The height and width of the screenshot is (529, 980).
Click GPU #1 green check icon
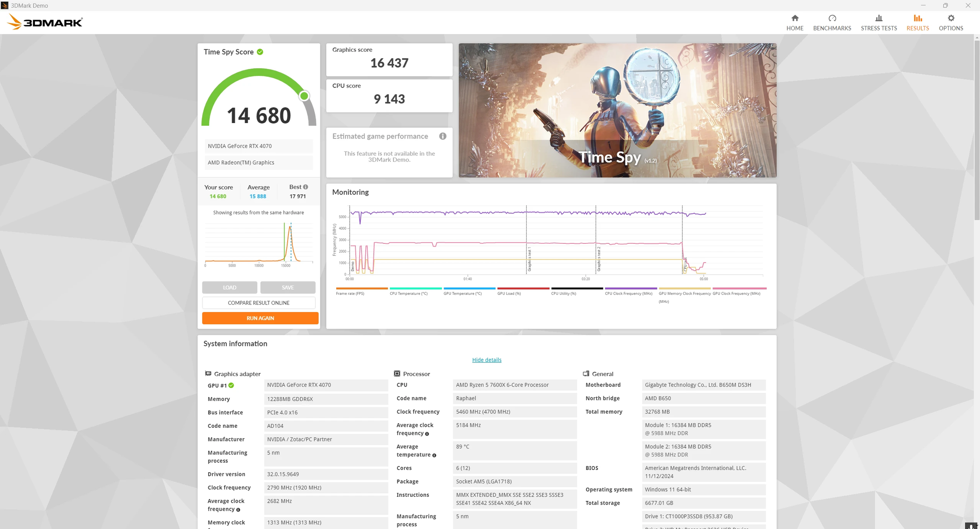[231, 385]
